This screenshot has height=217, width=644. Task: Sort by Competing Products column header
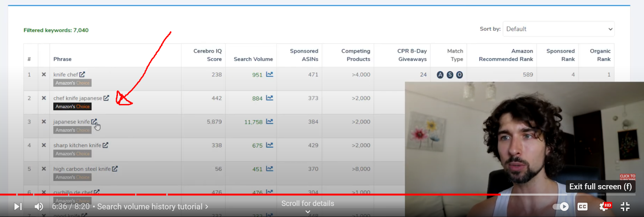point(356,55)
